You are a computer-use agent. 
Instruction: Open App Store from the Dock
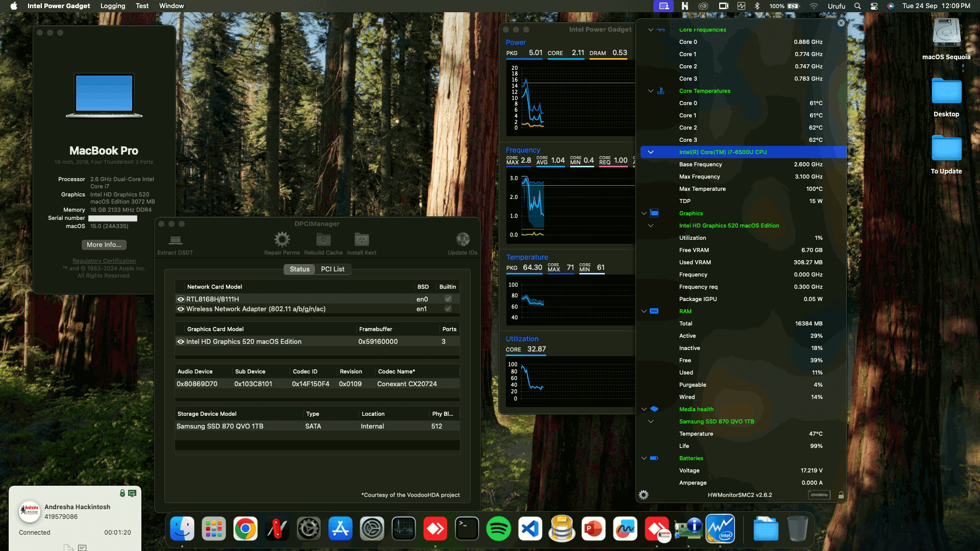coord(340,529)
